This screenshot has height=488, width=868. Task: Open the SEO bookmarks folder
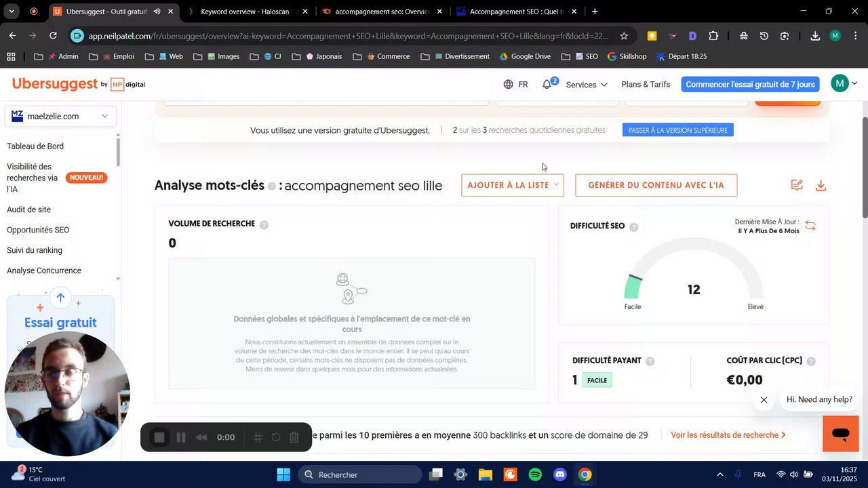(x=580, y=56)
